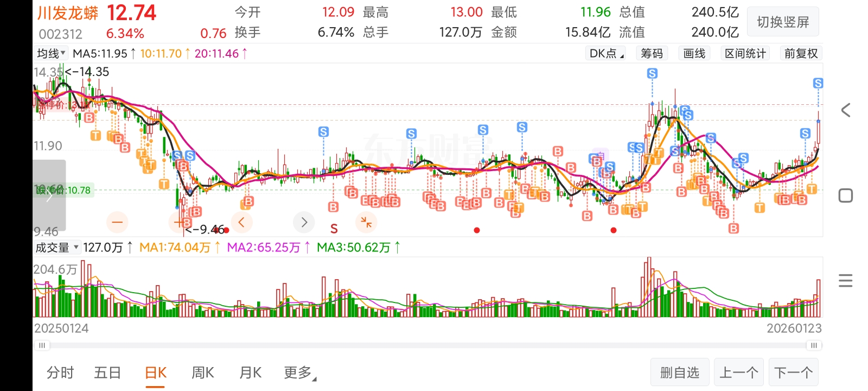Open the 成交量 indicator dropdown
This screenshot has height=391, width=868.
[57, 248]
